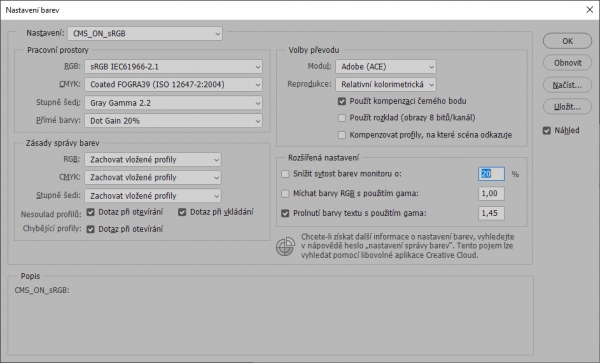
Task: Open the Nastavení CMS_ON_sRGB dropdown
Action: (x=145, y=34)
